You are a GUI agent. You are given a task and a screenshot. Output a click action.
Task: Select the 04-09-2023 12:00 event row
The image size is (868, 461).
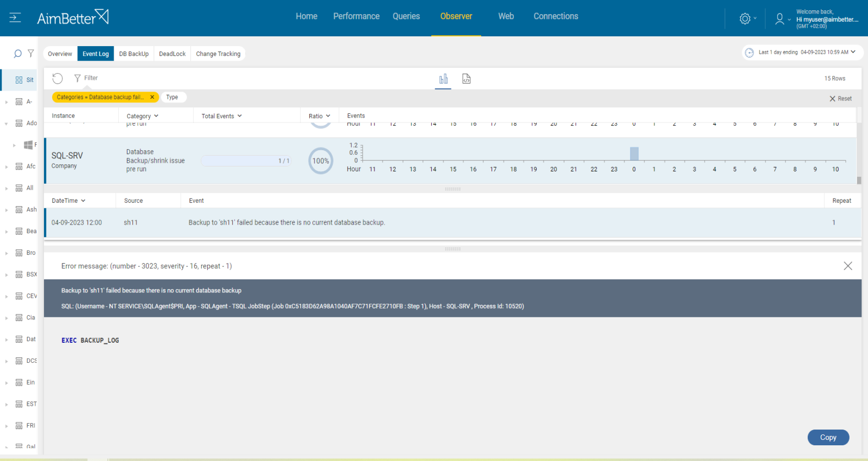click(453, 223)
